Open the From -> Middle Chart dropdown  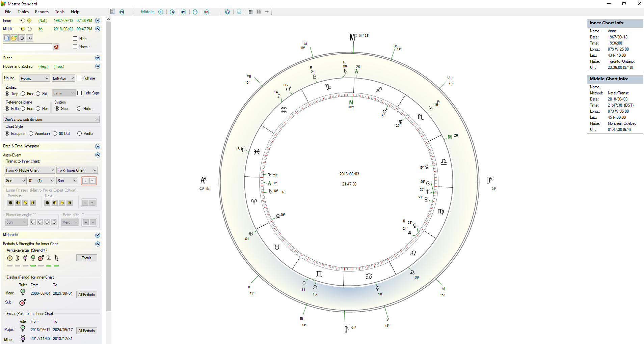pos(30,170)
